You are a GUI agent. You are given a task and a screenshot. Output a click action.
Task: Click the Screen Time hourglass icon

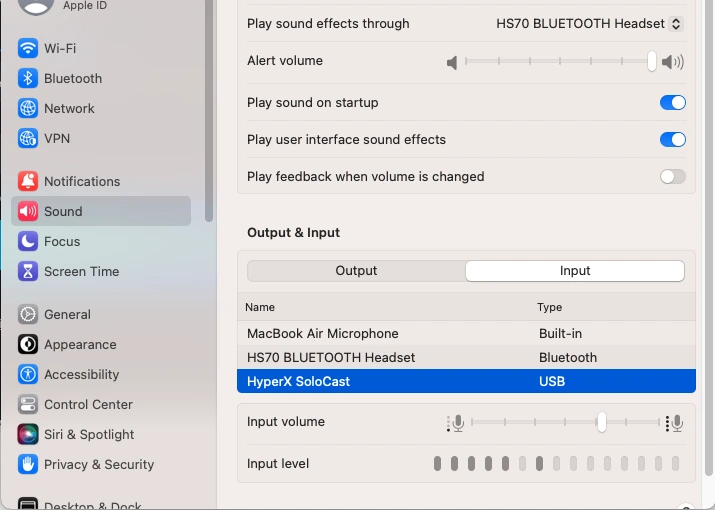(28, 271)
